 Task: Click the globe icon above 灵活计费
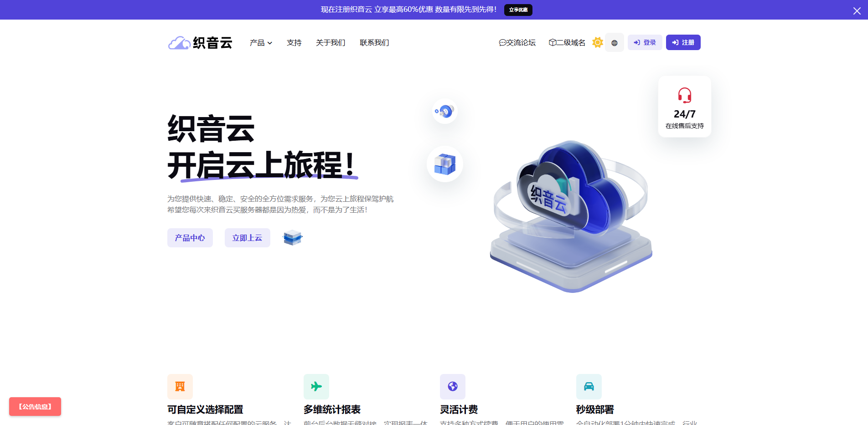(452, 386)
